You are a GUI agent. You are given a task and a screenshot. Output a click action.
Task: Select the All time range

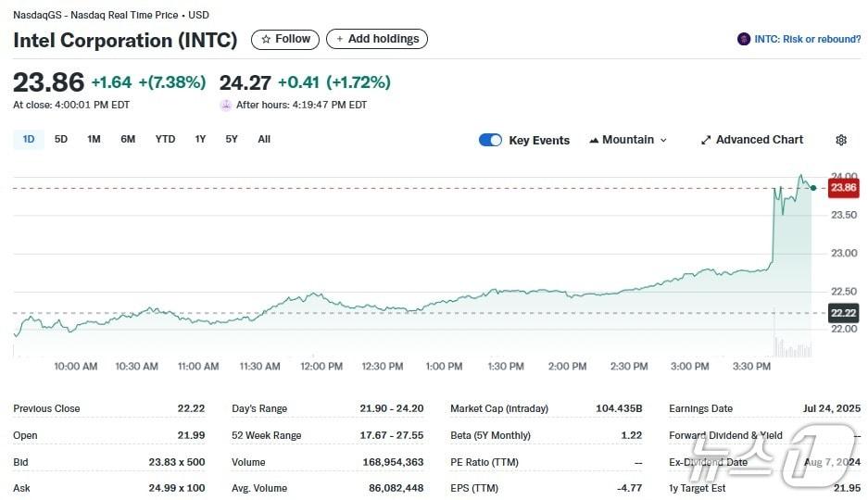coord(264,139)
